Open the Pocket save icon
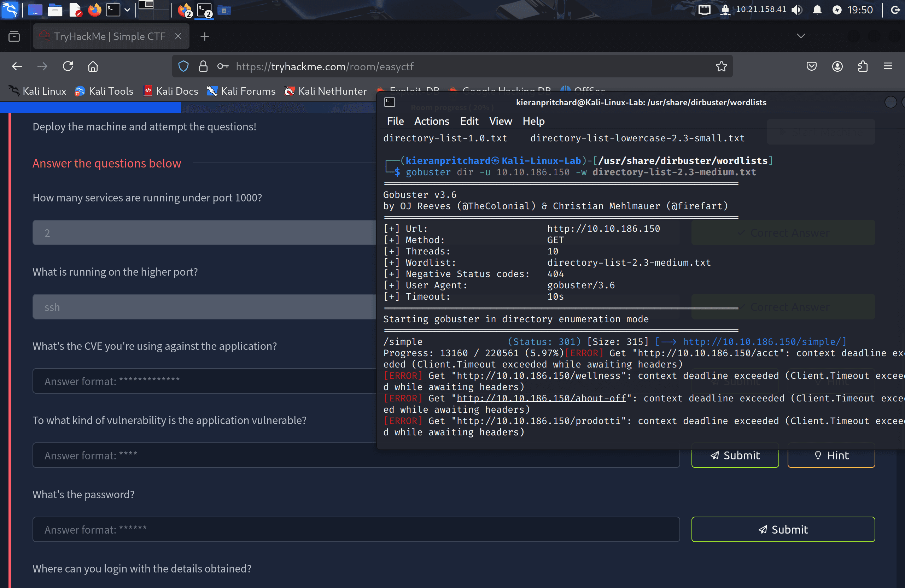Image resolution: width=905 pixels, height=588 pixels. [811, 66]
